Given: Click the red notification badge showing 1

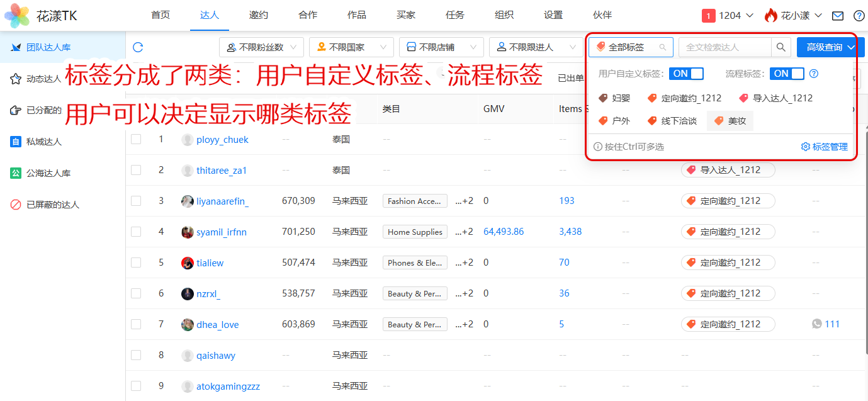Looking at the screenshot, I should tap(708, 16).
